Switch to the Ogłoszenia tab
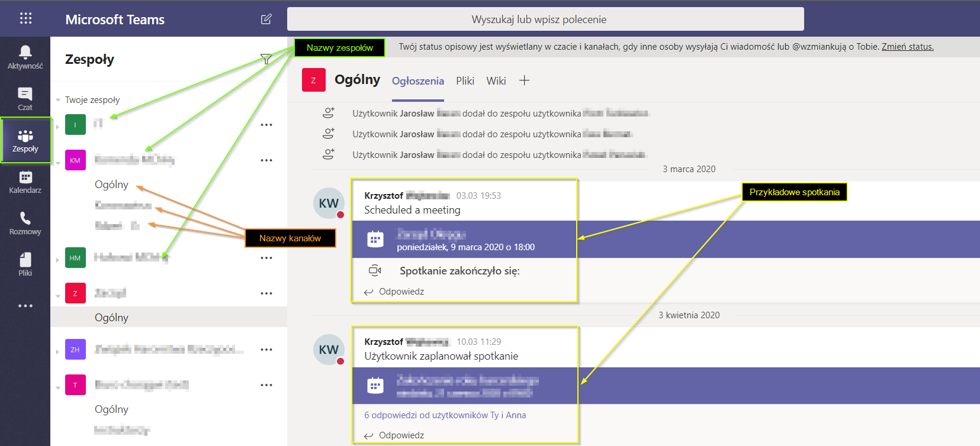The image size is (980, 446). tap(418, 81)
